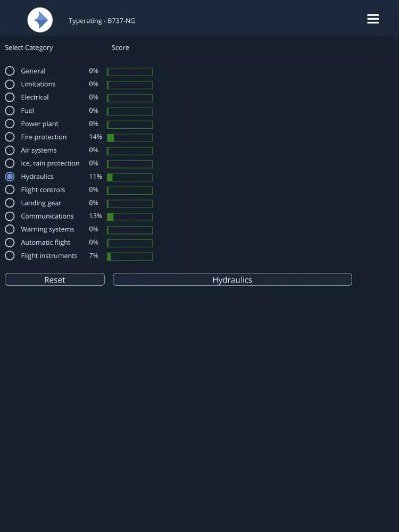Click the Reset button
Viewport: 399px width, 532px height.
click(55, 280)
